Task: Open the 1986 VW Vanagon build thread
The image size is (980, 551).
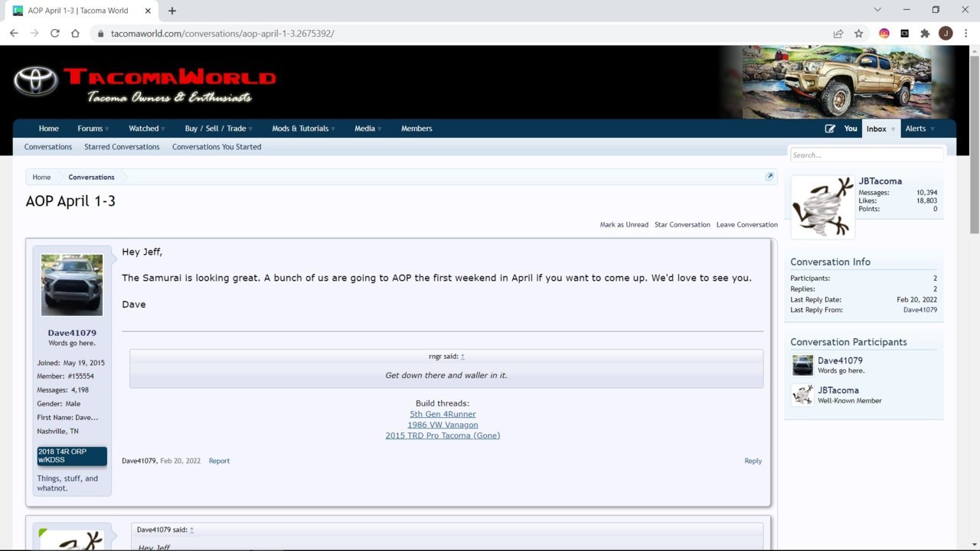Action: [x=443, y=425]
